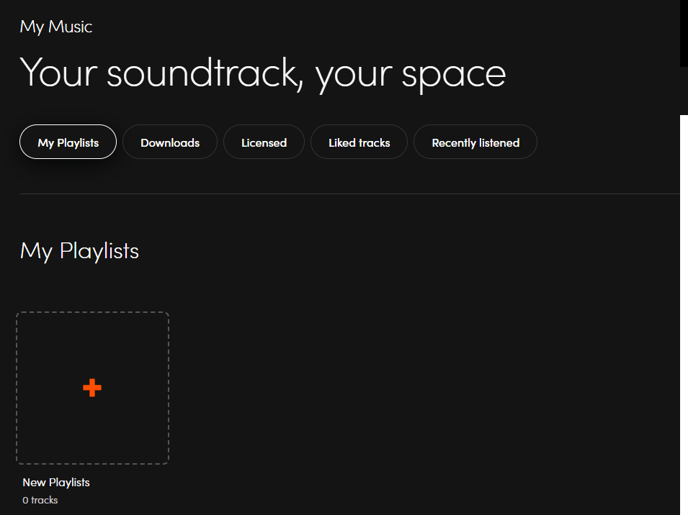Select the My Playlists tab
Image resolution: width=688 pixels, height=515 pixels.
pos(68,142)
